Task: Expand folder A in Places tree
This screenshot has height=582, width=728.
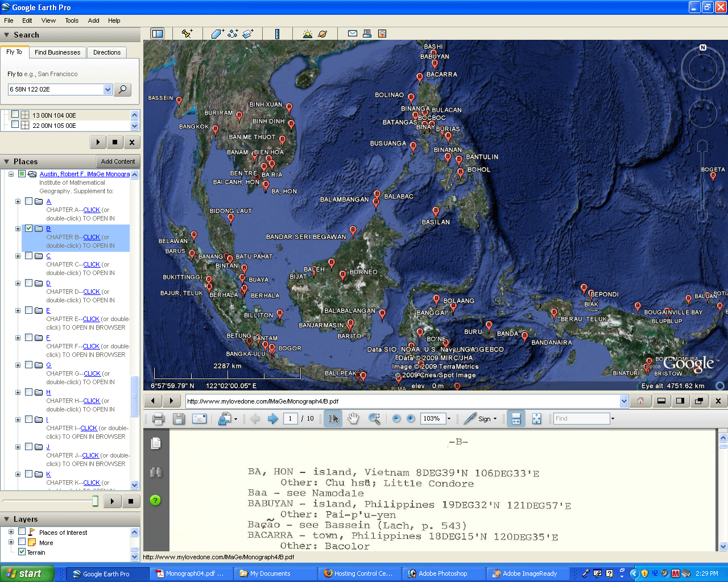Action: click(18, 201)
